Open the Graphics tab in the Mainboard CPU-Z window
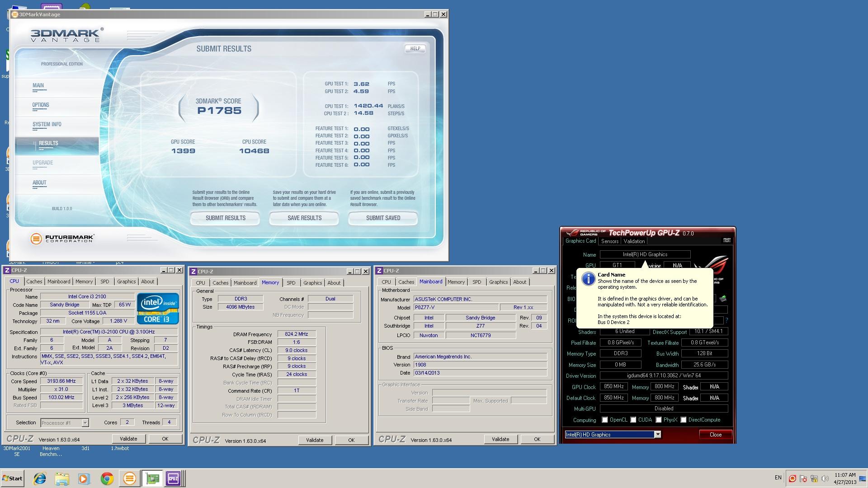868x488 pixels. pyautogui.click(x=498, y=282)
